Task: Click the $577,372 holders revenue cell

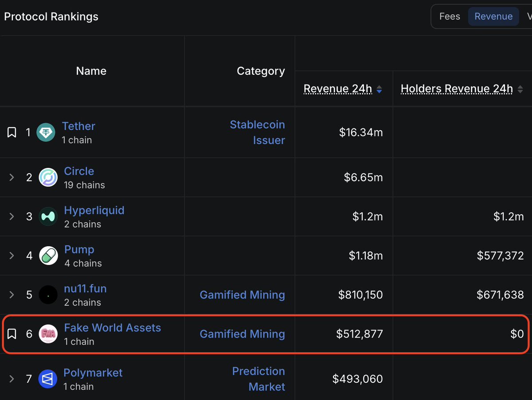Action: [501, 256]
